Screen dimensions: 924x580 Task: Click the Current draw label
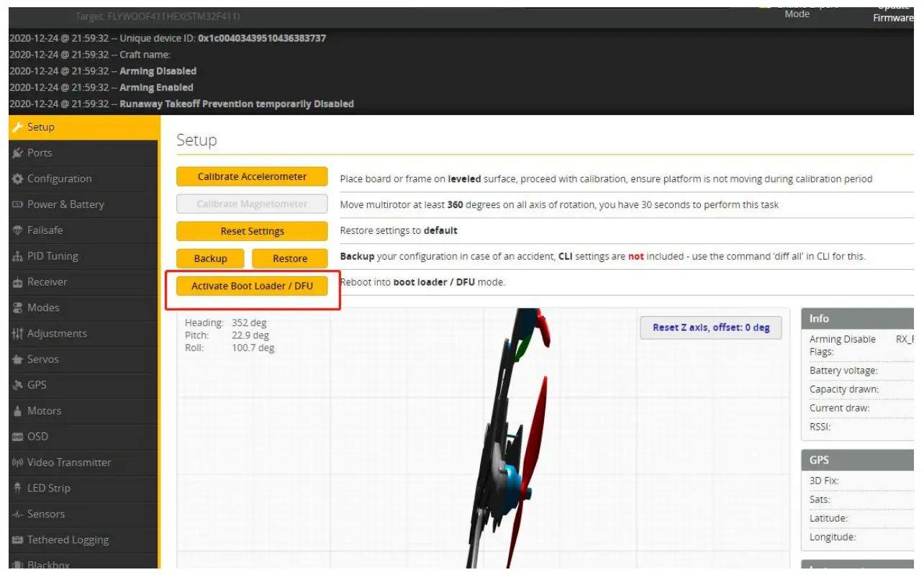point(840,408)
